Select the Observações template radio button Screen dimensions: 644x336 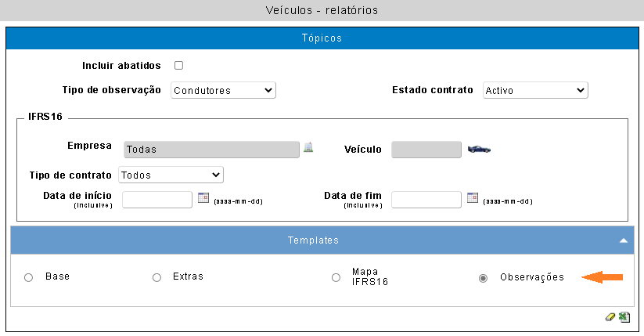pos(483,278)
